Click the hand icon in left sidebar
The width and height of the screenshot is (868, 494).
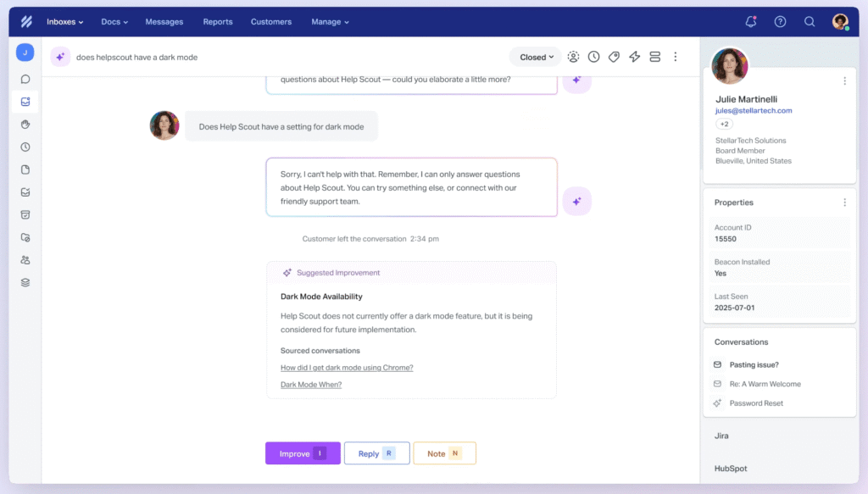[25, 124]
